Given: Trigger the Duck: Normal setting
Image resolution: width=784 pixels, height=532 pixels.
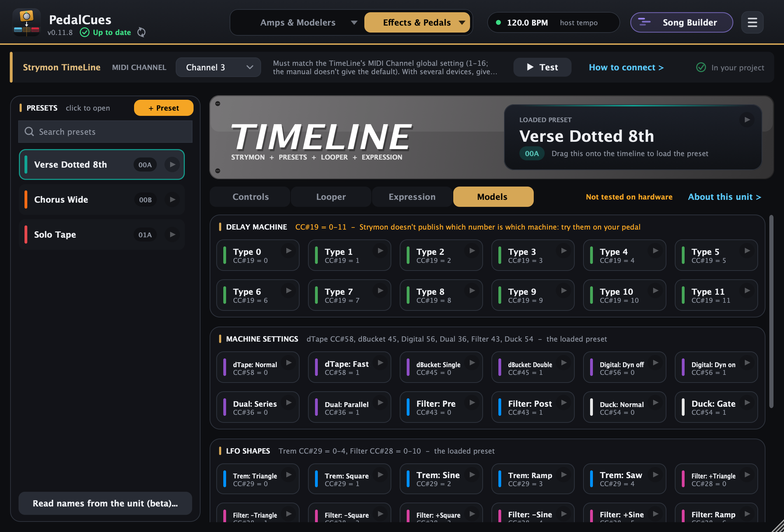Looking at the screenshot, I should point(625,407).
